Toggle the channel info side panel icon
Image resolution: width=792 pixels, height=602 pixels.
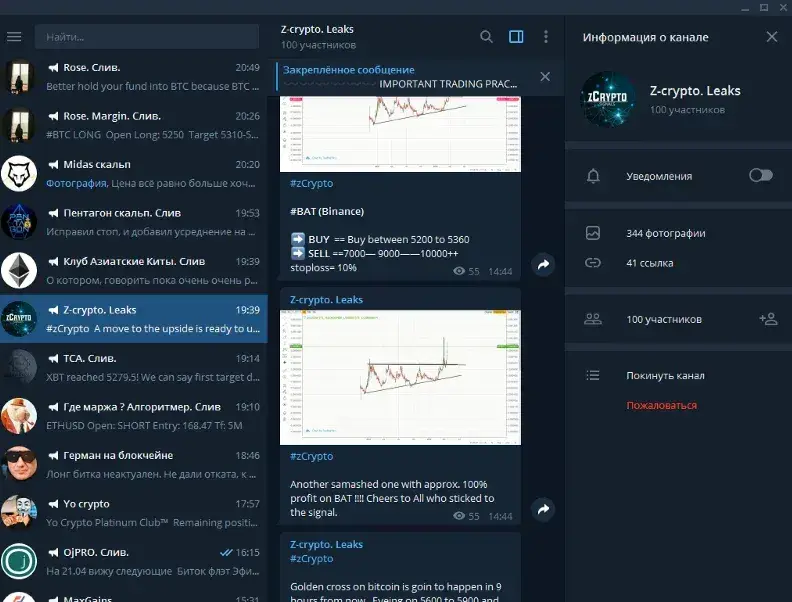click(x=516, y=36)
